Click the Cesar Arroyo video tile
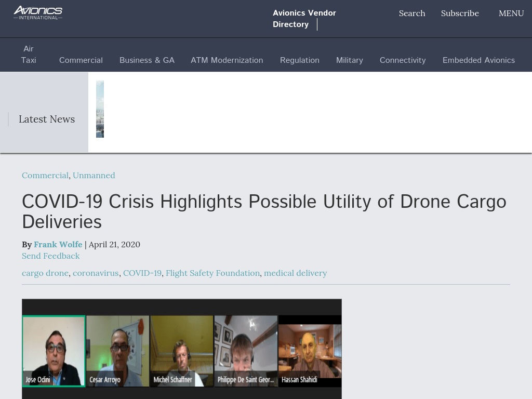 click(x=118, y=351)
